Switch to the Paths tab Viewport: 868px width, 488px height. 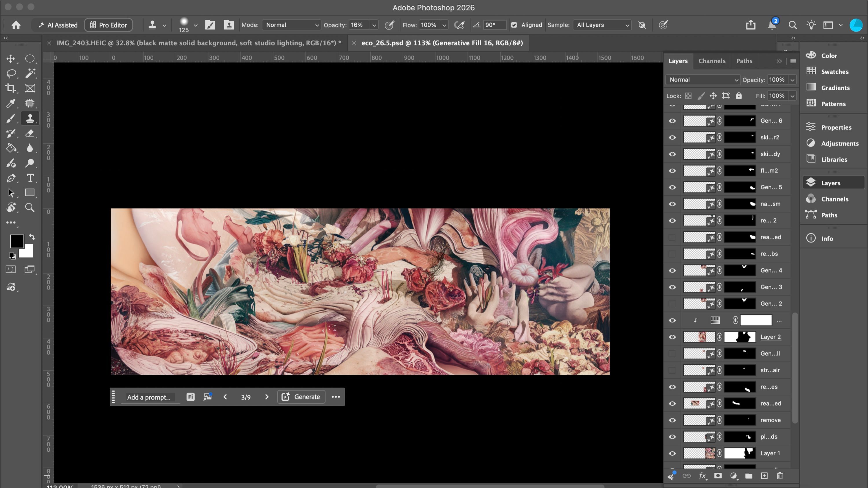pos(744,61)
